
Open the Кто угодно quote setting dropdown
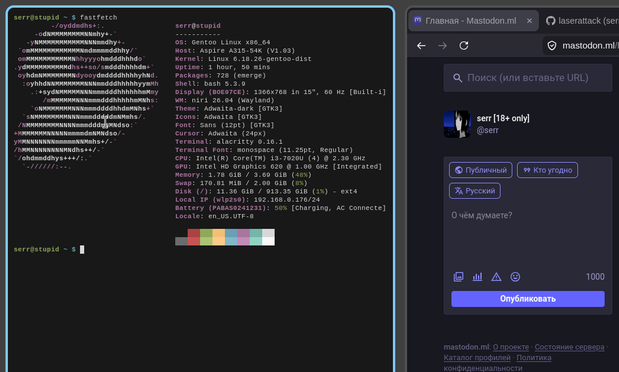click(547, 170)
